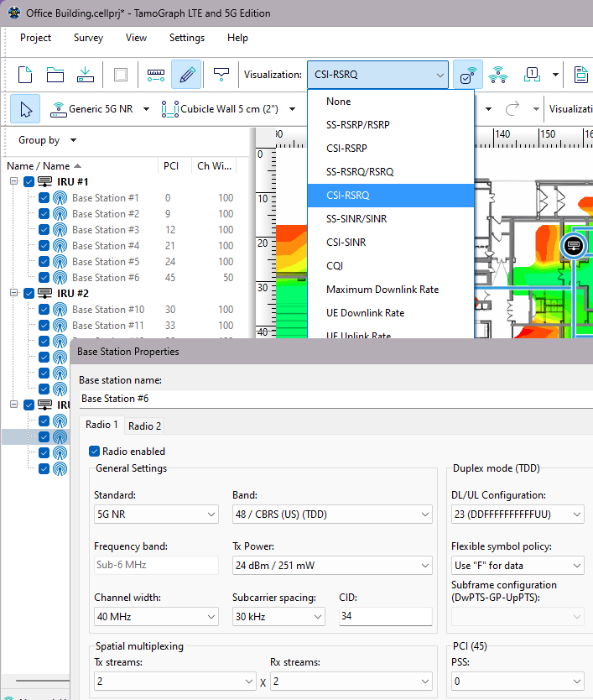Click the import/download toolbar icon
593x700 pixels.
coord(86,75)
